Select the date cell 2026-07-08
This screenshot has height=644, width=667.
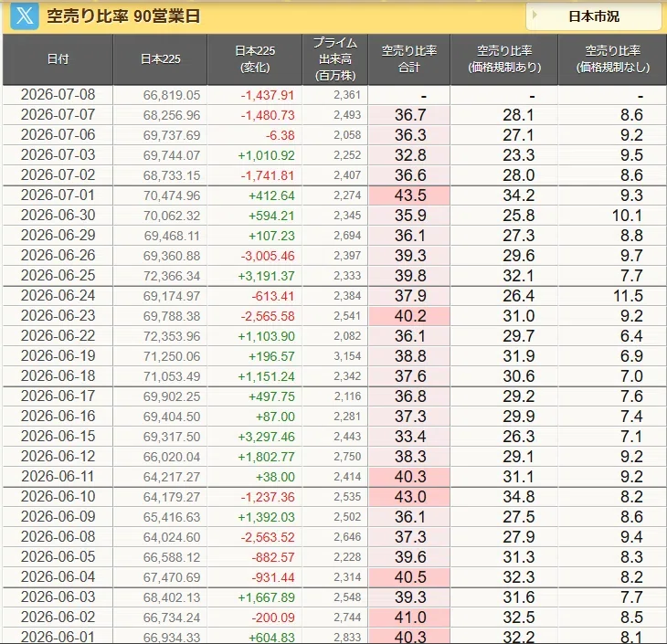coord(58,94)
